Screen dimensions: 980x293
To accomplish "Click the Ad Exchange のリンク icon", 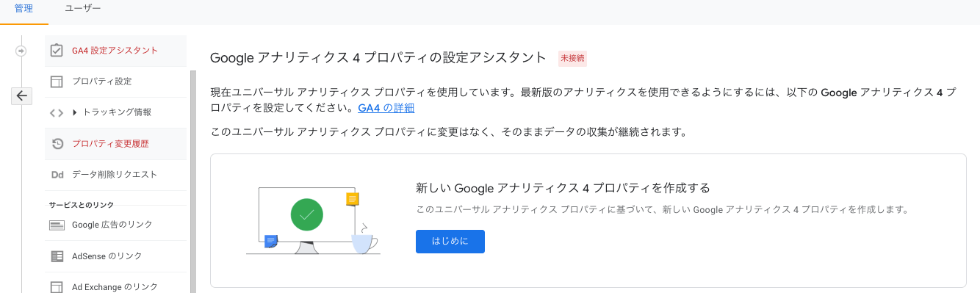I will tap(57, 287).
